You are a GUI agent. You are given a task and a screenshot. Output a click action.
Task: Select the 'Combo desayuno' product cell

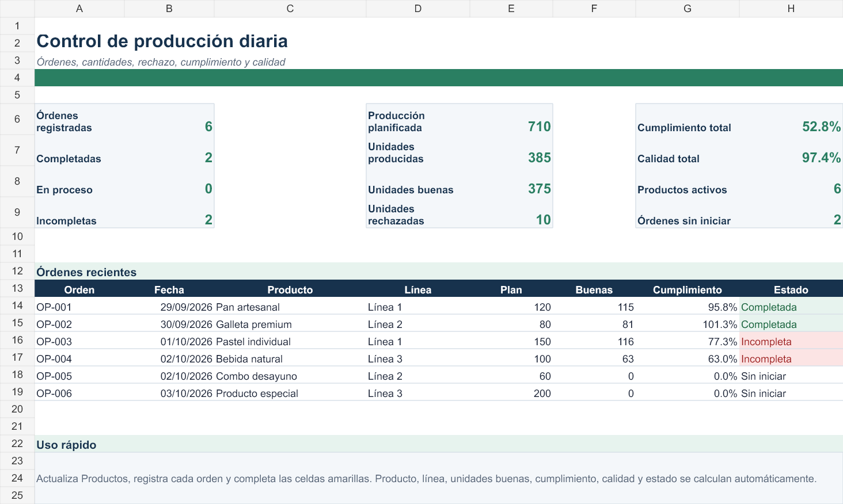click(290, 375)
